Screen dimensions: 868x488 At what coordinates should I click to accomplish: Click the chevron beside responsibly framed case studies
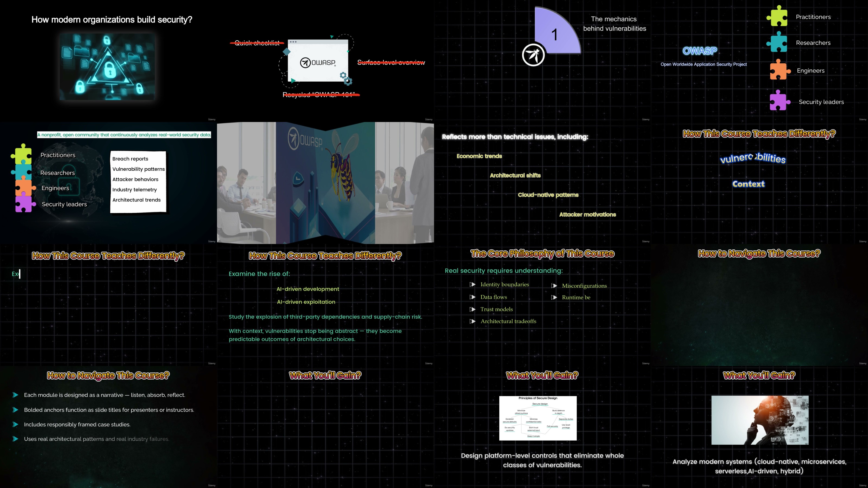[x=15, y=424]
